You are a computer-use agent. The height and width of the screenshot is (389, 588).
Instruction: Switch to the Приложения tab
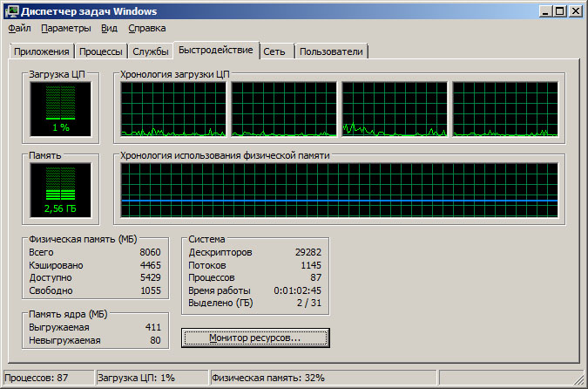point(42,51)
